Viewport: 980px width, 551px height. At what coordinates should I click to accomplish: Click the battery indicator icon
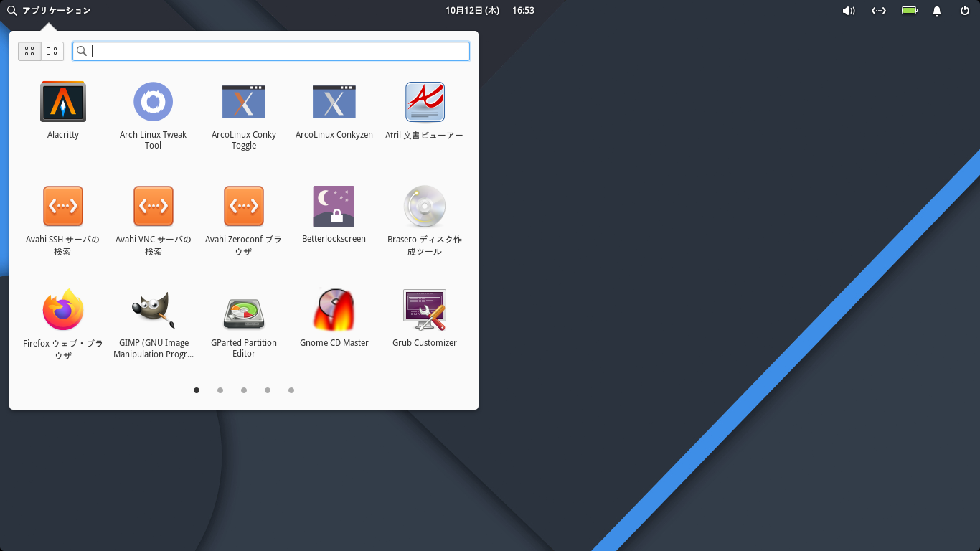910,11
